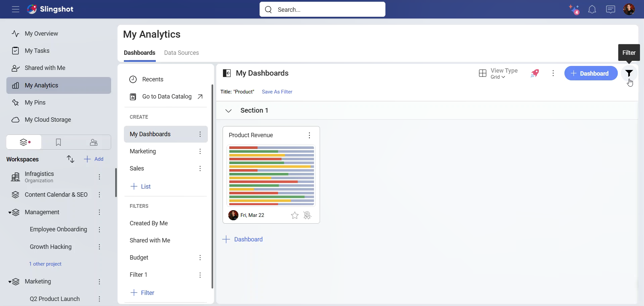Go to My Pins
Viewport: 644px width, 306px height.
59,103
